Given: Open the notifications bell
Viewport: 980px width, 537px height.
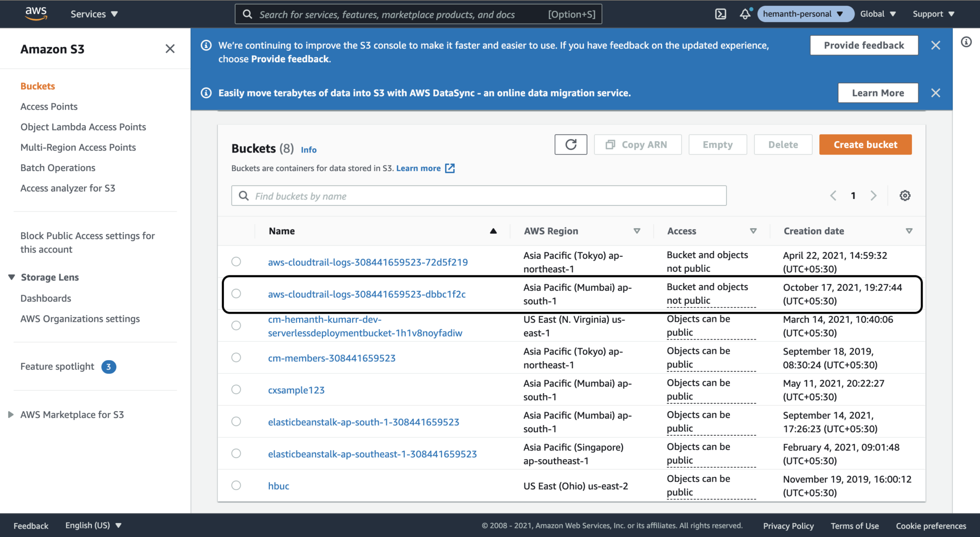Looking at the screenshot, I should click(745, 14).
